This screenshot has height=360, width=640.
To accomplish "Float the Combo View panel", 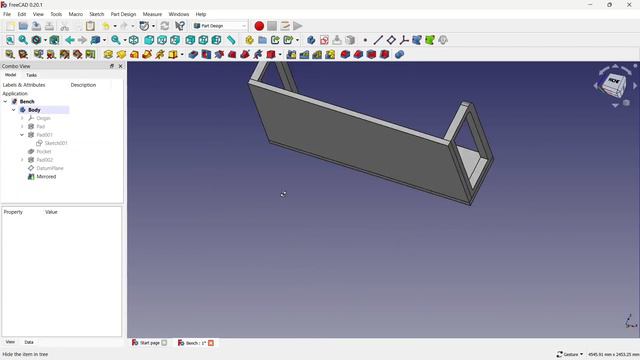I will (x=112, y=66).
